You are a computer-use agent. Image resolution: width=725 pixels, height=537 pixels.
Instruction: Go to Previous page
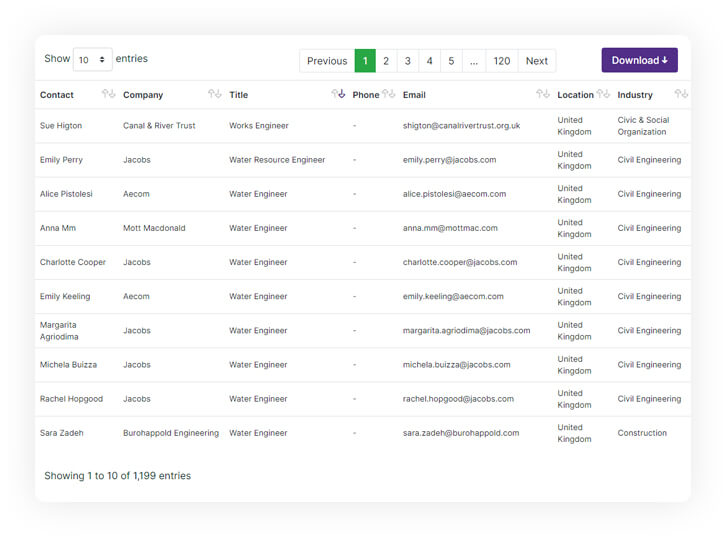click(327, 61)
